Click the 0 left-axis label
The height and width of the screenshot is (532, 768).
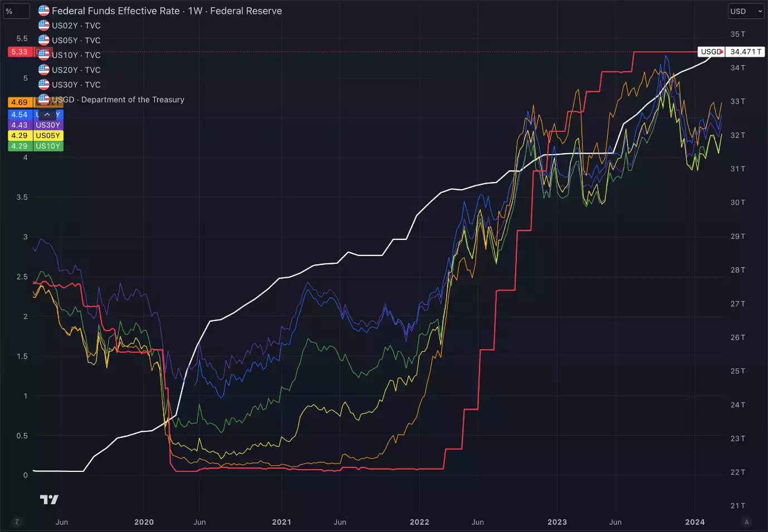click(x=25, y=475)
